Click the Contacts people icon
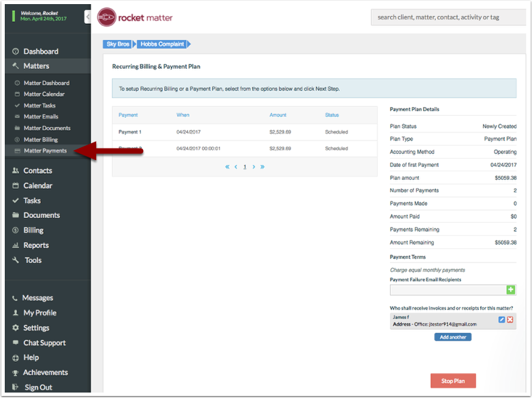Screen dimensions: 532x398 tap(15, 170)
